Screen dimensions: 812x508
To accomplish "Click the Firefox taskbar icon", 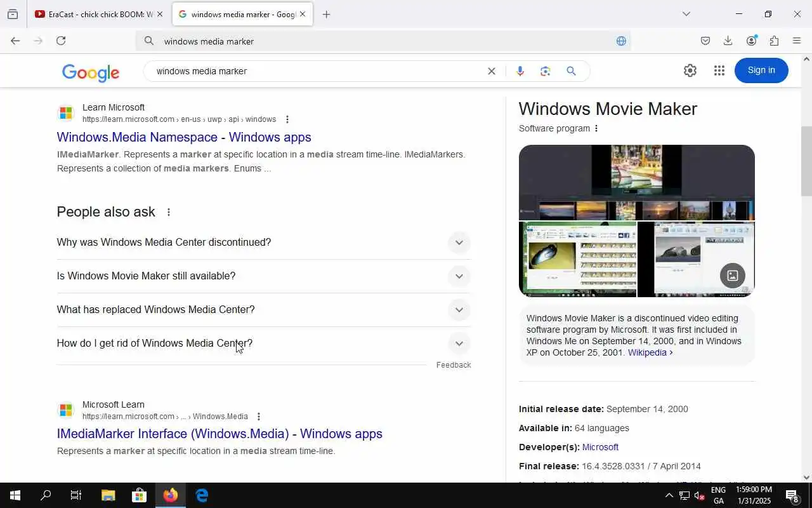I will (170, 495).
